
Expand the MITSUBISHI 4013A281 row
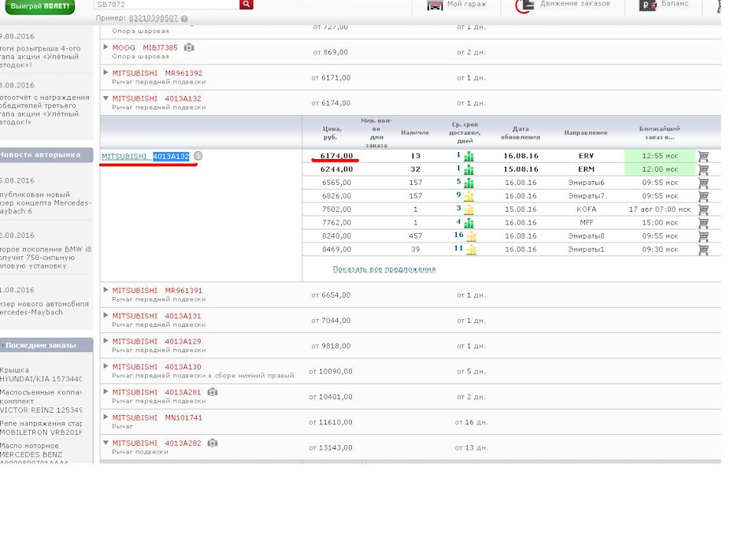[106, 391]
